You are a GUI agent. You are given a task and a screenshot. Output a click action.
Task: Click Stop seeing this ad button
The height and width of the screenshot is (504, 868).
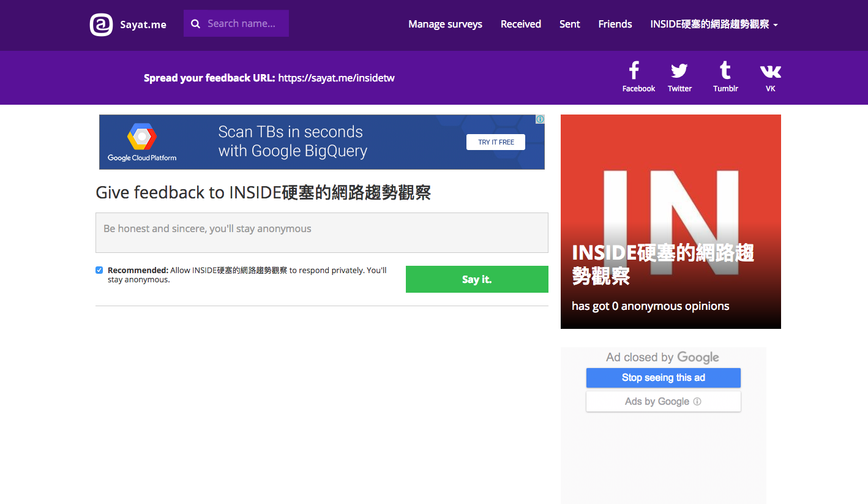pyautogui.click(x=664, y=378)
